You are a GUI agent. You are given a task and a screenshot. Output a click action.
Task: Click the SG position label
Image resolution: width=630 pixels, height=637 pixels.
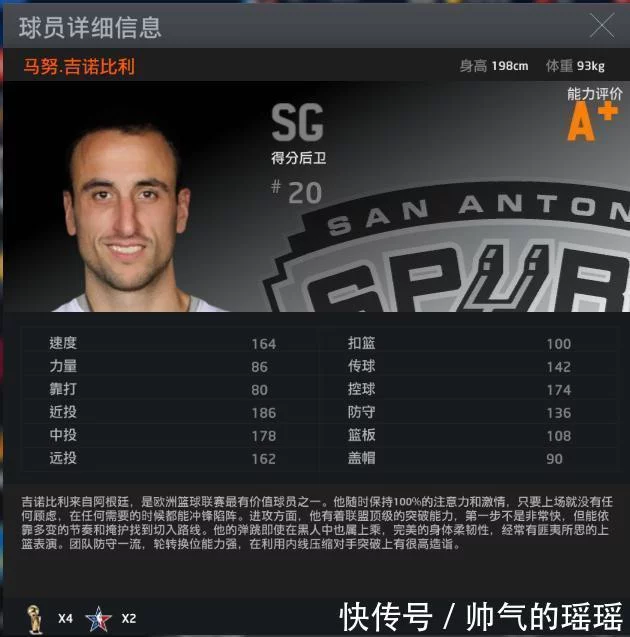(x=297, y=122)
